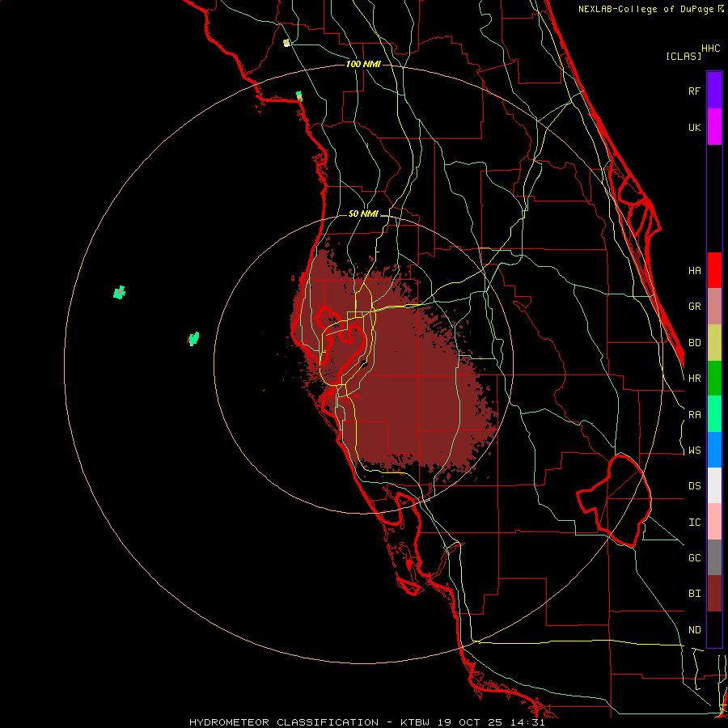Click the 'HYDROMETEOR CLASSIFICATION - KTBW' caption
Screen dimensions: 728x728
click(309, 722)
